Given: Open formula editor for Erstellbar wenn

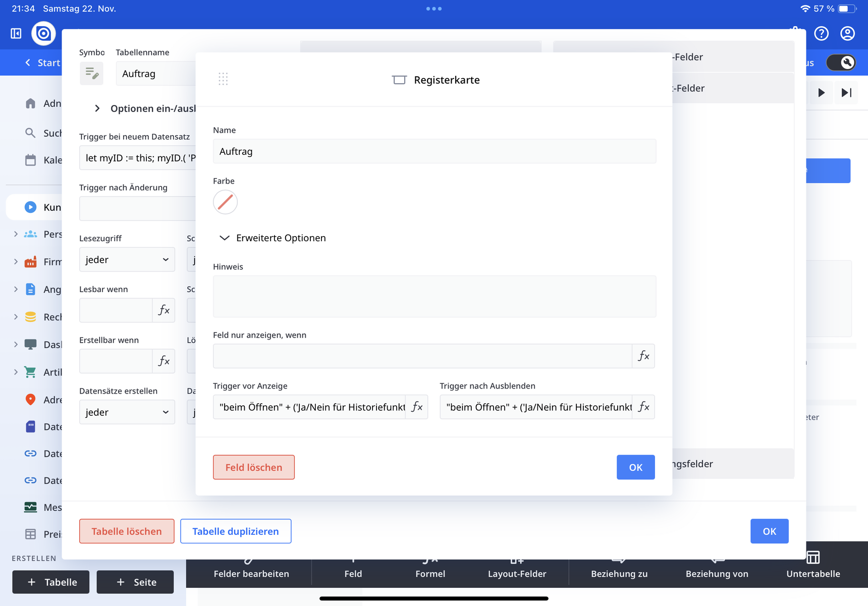Looking at the screenshot, I should pos(164,361).
